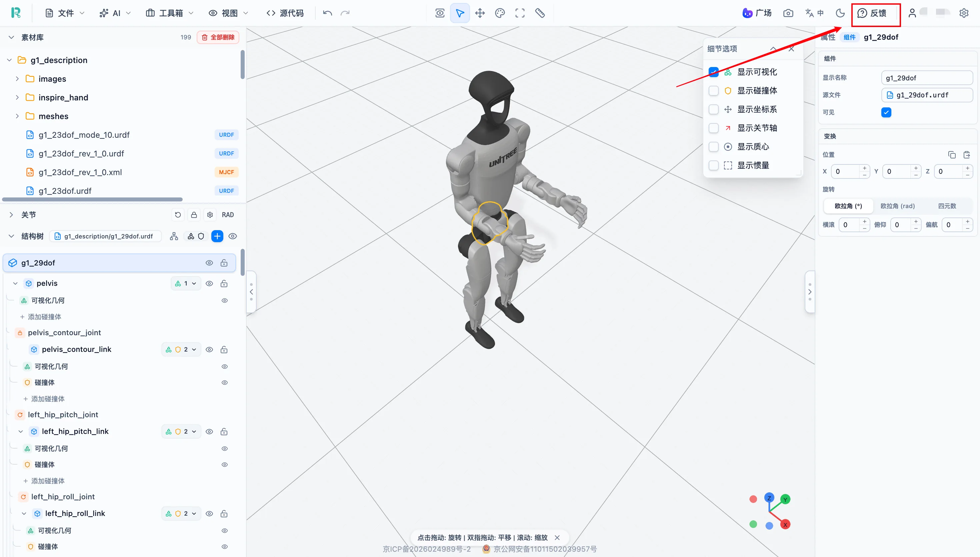The height and width of the screenshot is (557, 980).
Task: Paste position values icon
Action: (x=967, y=154)
